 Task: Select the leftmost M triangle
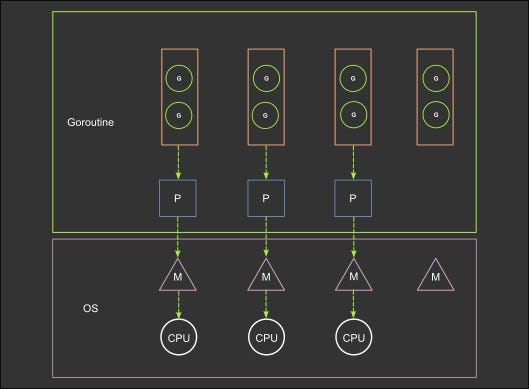(x=178, y=275)
